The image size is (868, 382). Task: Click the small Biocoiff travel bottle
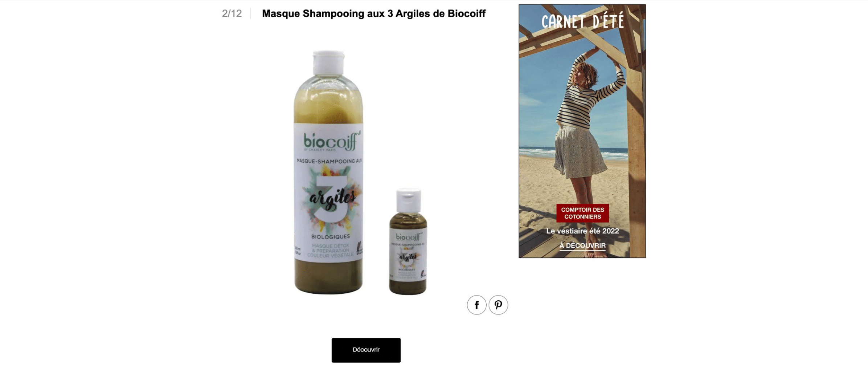(x=408, y=241)
